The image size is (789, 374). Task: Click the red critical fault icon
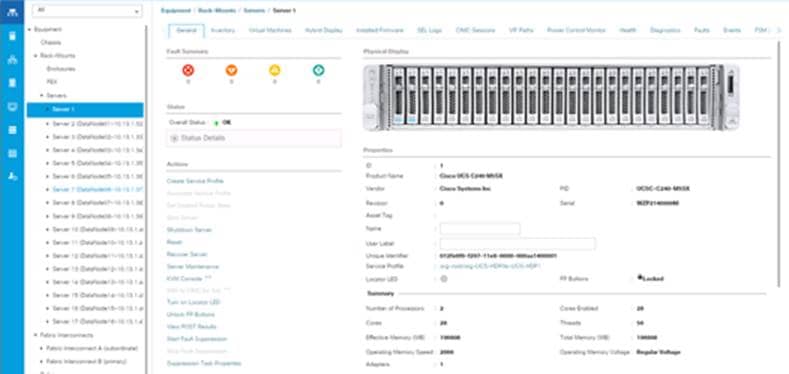coord(188,70)
